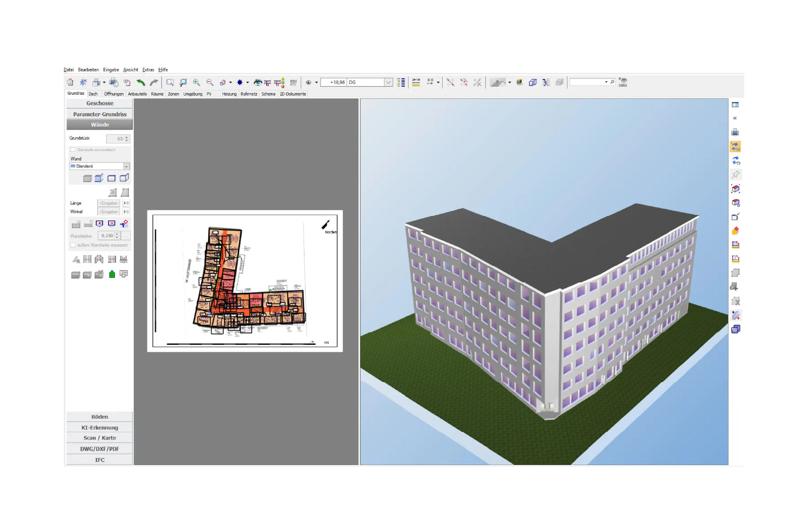This screenshot has width=808, height=532.
Task: Click the printer icon in right sidebar
Action: pos(735,132)
